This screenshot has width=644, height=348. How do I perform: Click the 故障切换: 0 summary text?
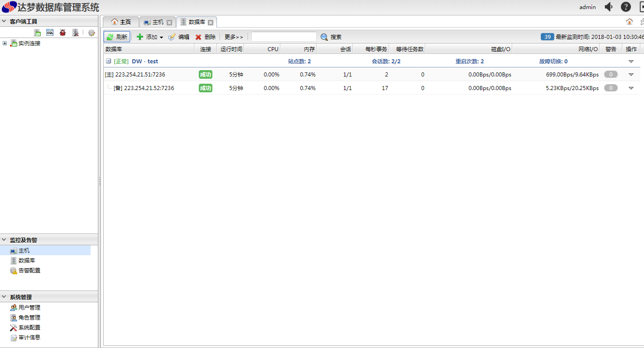click(553, 62)
